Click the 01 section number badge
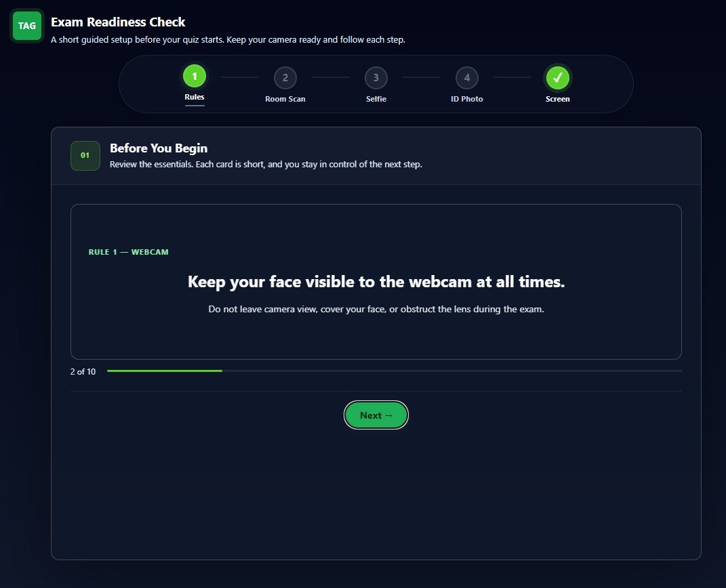Screen dimensions: 726x588 85,155
